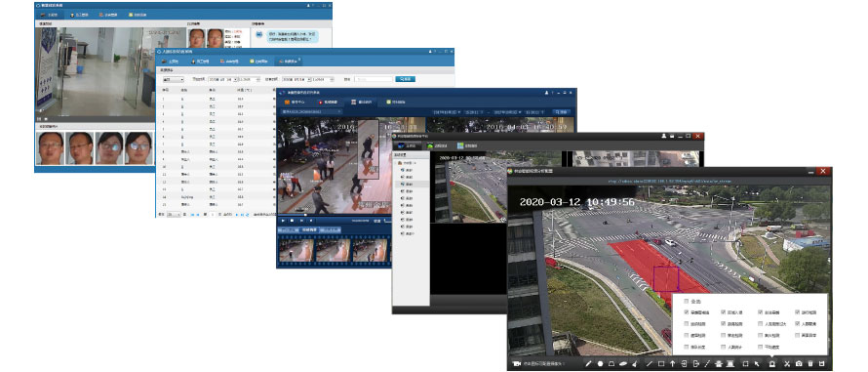Image resolution: width=868 pixels, height=372 pixels.
Task: Toggle the third checkbox in the popup's first full row
Action: tap(760, 312)
